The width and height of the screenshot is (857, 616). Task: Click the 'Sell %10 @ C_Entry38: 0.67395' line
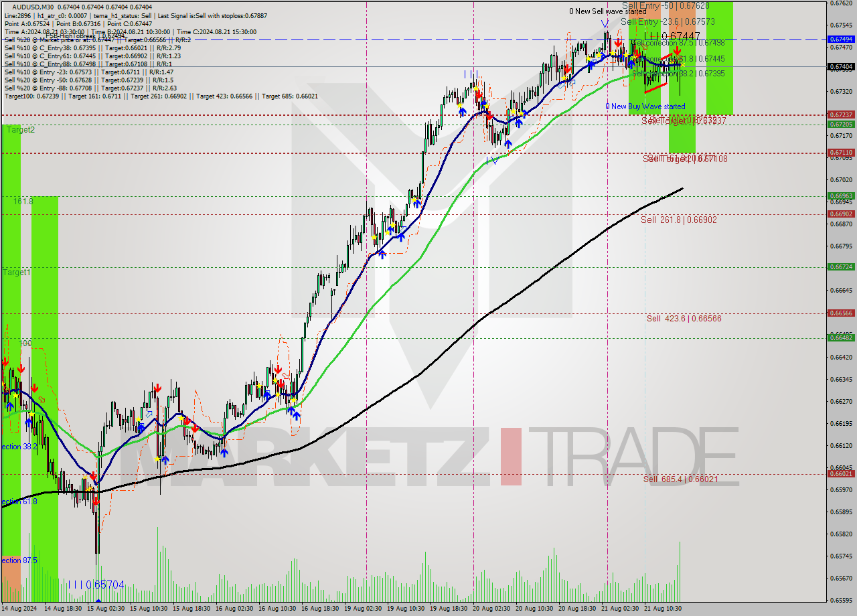click(93, 48)
